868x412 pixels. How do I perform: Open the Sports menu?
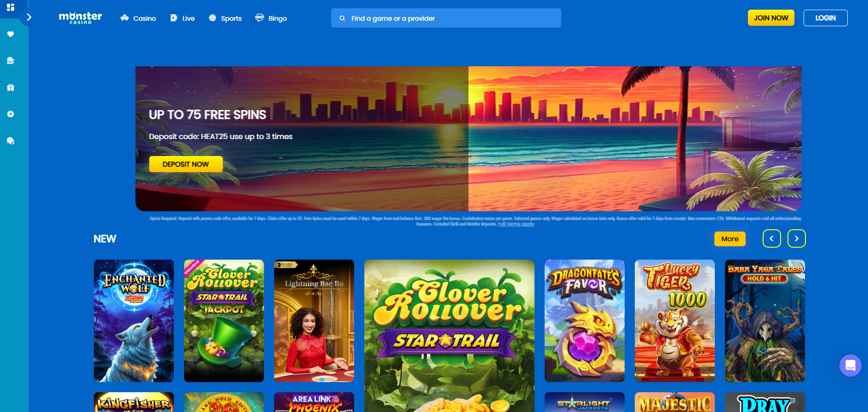[225, 18]
